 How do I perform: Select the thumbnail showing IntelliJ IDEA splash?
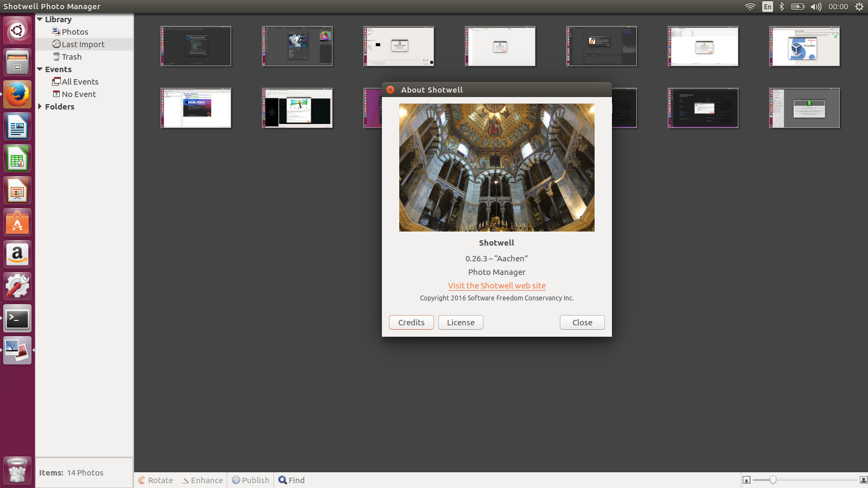point(196,108)
